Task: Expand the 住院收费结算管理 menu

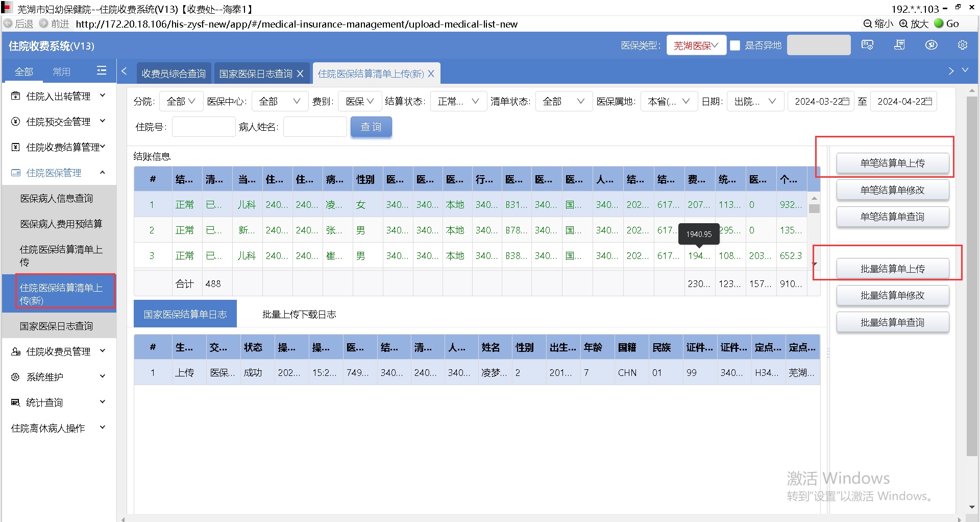Action: pos(59,147)
